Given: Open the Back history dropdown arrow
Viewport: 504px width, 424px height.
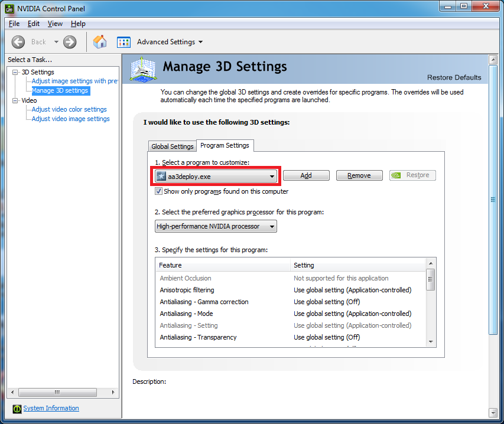Looking at the screenshot, I should (x=56, y=42).
